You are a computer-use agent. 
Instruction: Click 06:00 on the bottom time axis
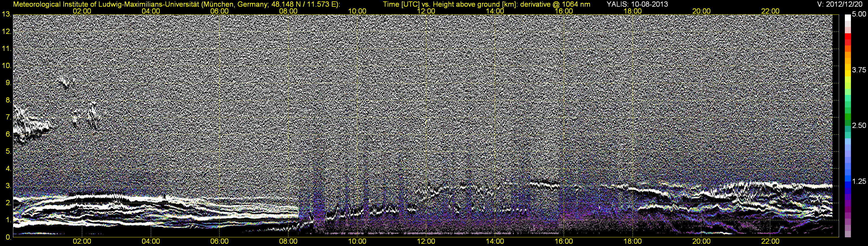tap(219, 241)
